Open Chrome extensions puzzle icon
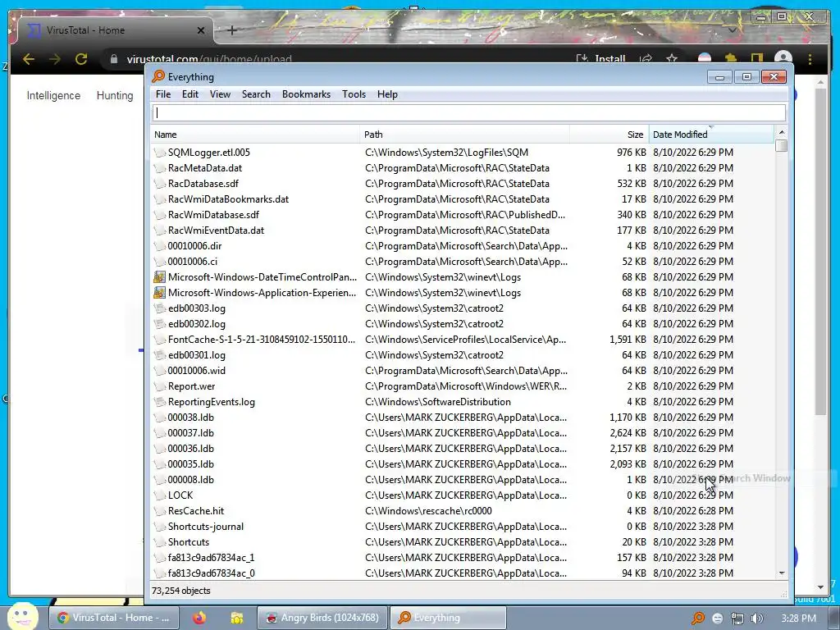 coord(731,59)
